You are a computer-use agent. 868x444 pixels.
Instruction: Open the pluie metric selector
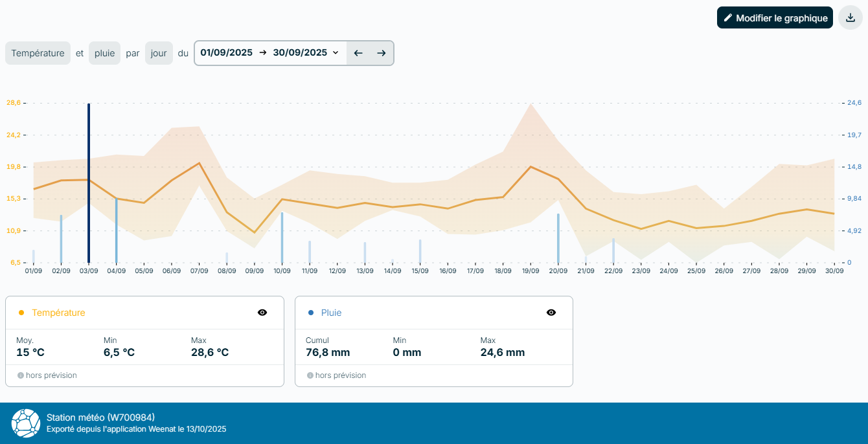point(104,53)
